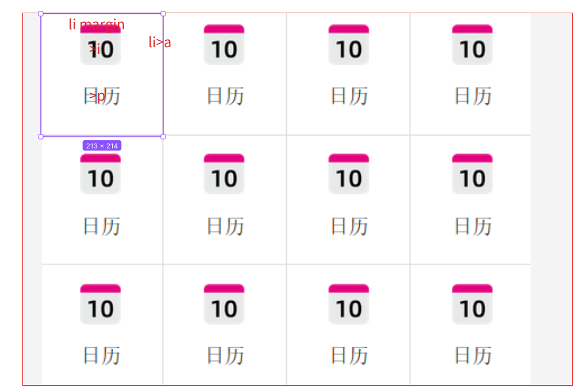585x392 pixels.
Task: Click the top-right selection handle of purple frame
Action: point(163,14)
